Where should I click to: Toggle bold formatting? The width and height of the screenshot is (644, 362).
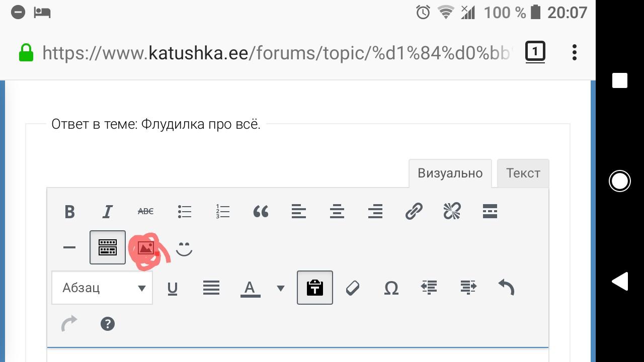(x=69, y=212)
